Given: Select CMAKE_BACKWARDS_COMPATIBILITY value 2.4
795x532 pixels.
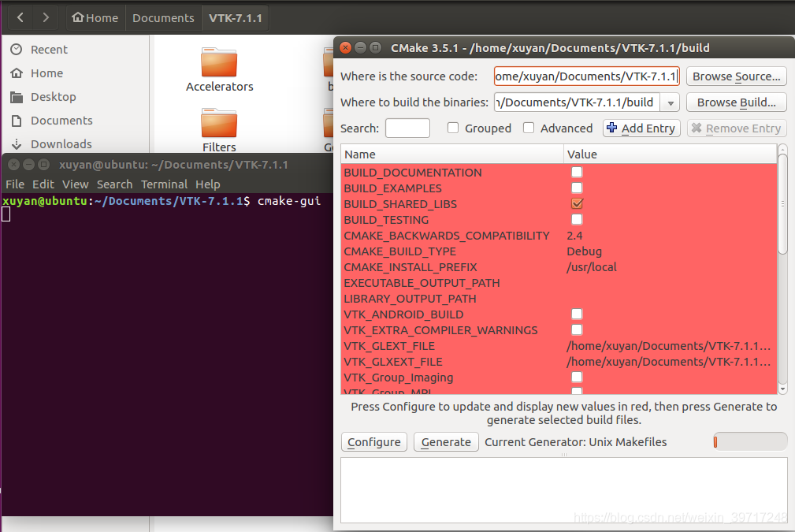Looking at the screenshot, I should tap(574, 236).
